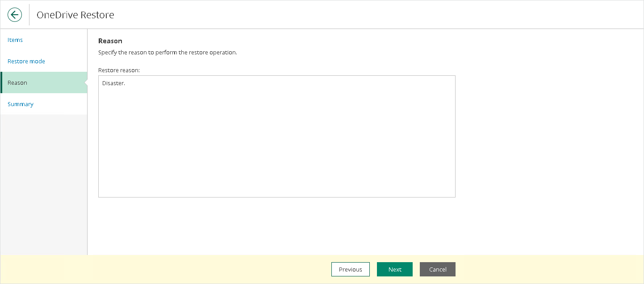This screenshot has width=644, height=284.
Task: Cancel the OneDrive restore wizard
Action: (438, 269)
